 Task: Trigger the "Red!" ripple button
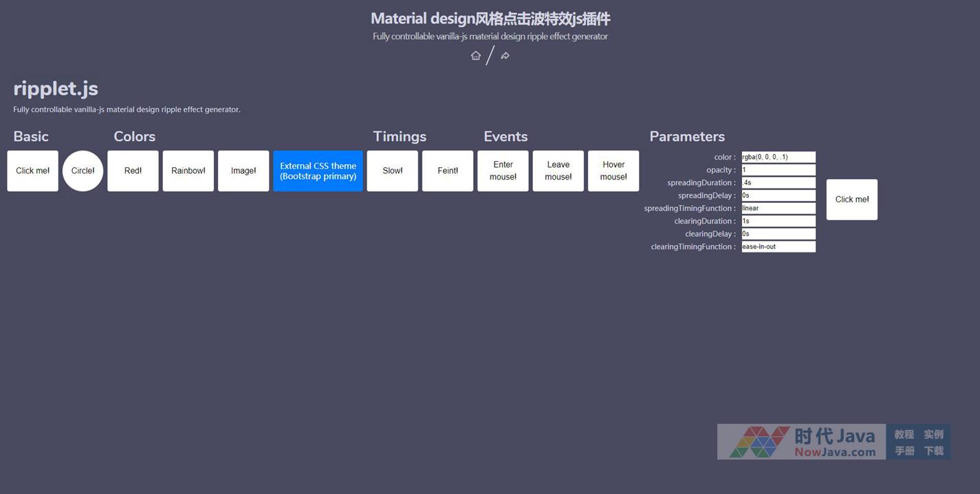pos(133,171)
